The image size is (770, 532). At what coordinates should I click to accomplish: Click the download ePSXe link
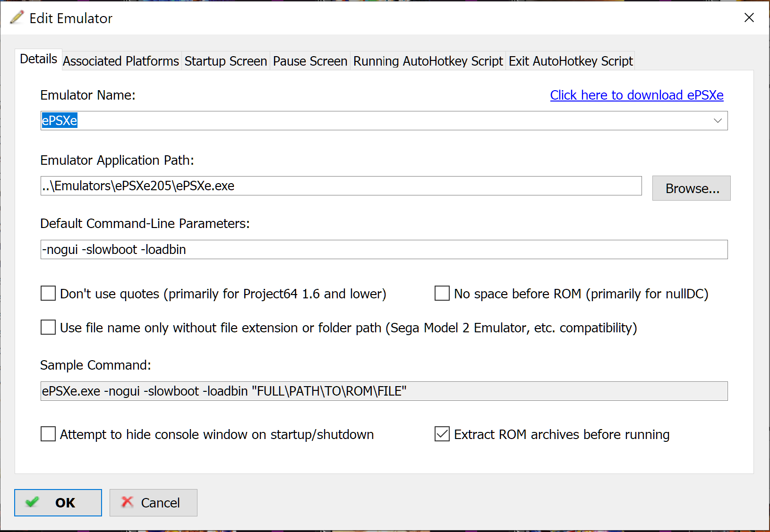pos(637,95)
